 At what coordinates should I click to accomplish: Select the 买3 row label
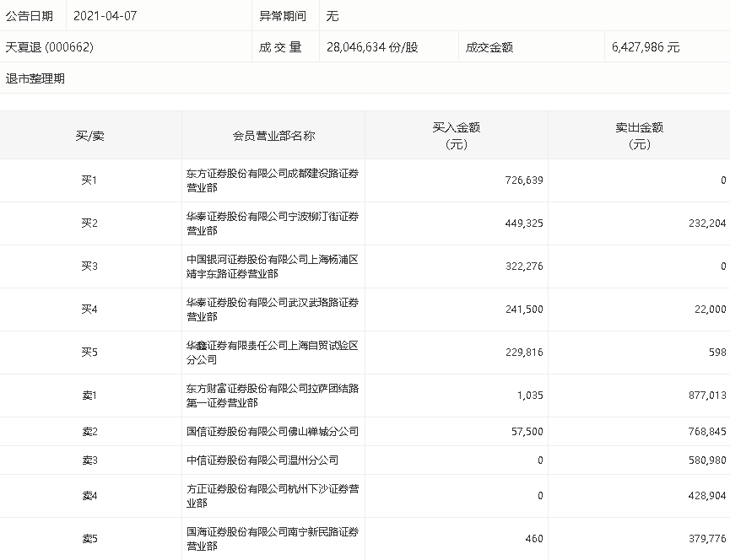click(89, 266)
